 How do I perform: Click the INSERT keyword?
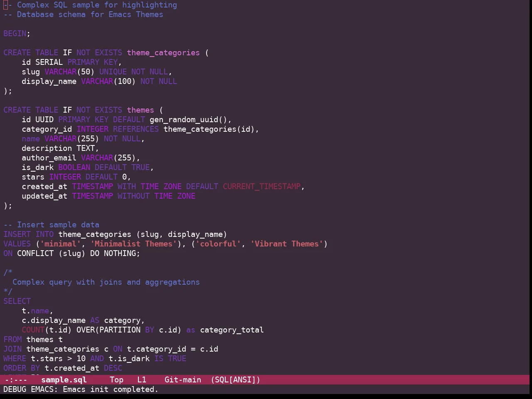[17, 234]
